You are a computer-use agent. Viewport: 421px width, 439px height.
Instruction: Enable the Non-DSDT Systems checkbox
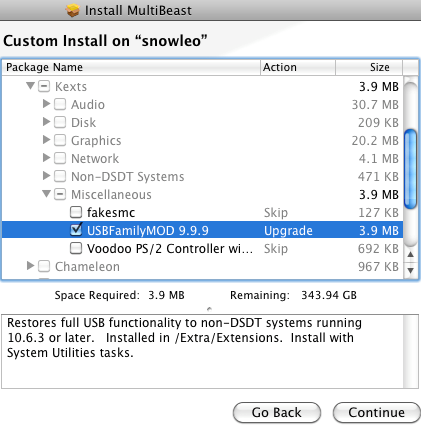[x=60, y=176]
